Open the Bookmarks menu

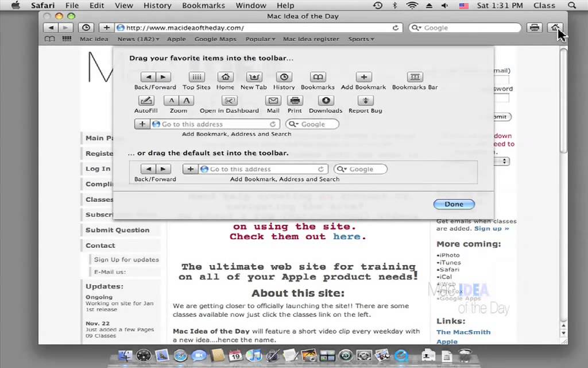click(204, 6)
